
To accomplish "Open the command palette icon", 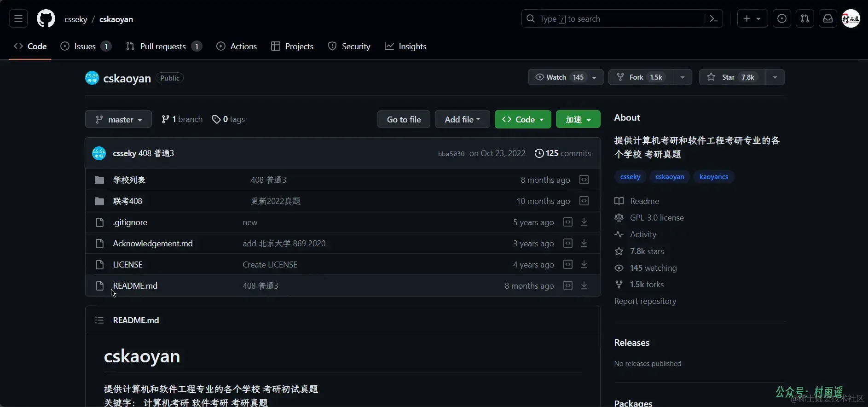I will point(714,19).
